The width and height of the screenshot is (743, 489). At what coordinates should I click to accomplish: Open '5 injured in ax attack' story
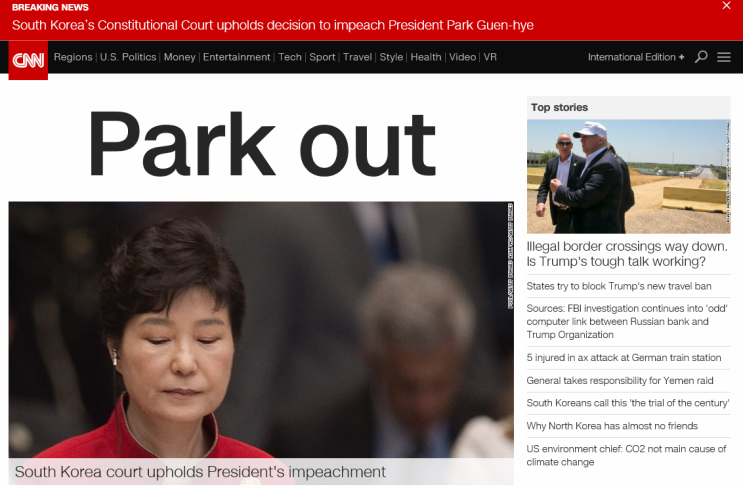(x=624, y=358)
